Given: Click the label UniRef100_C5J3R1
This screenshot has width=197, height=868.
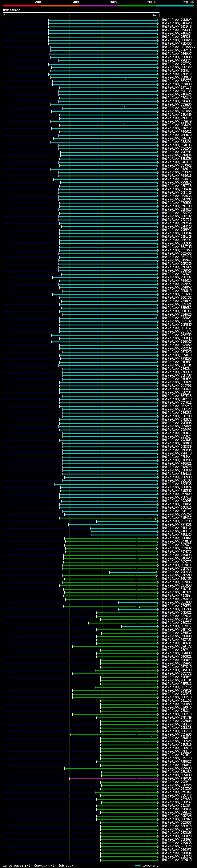Looking at the screenshot, I should pyautogui.click(x=177, y=125).
